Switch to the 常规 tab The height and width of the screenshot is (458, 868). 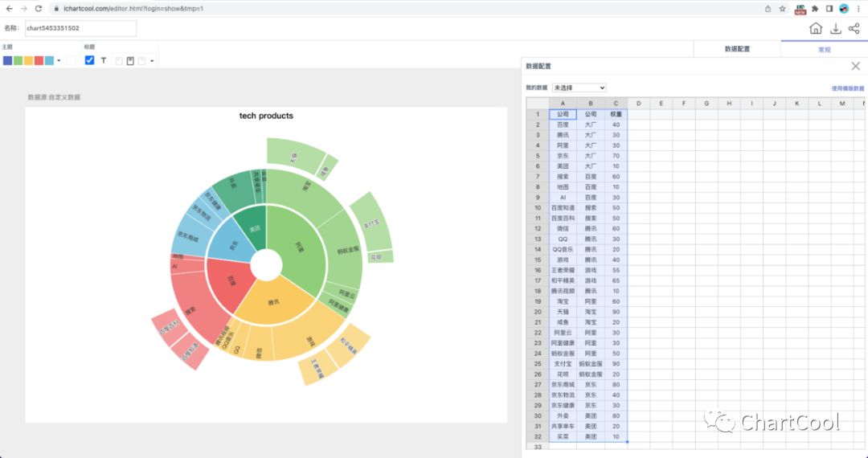[x=824, y=49]
